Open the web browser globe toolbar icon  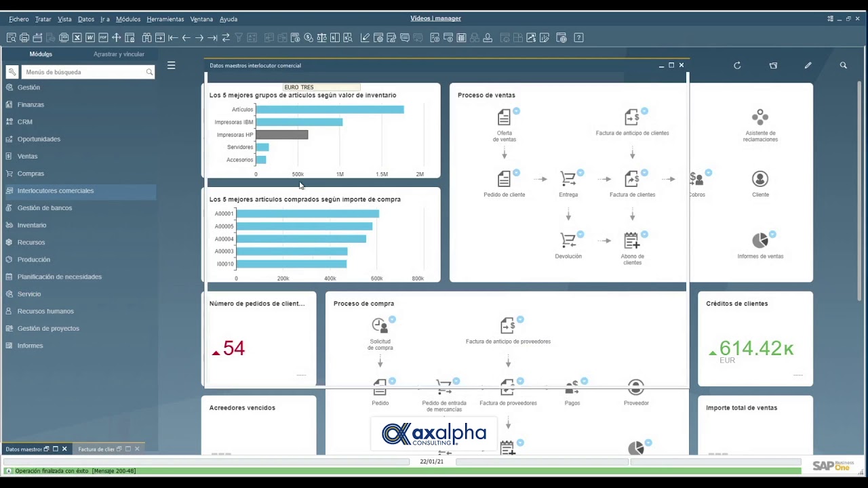(561, 38)
